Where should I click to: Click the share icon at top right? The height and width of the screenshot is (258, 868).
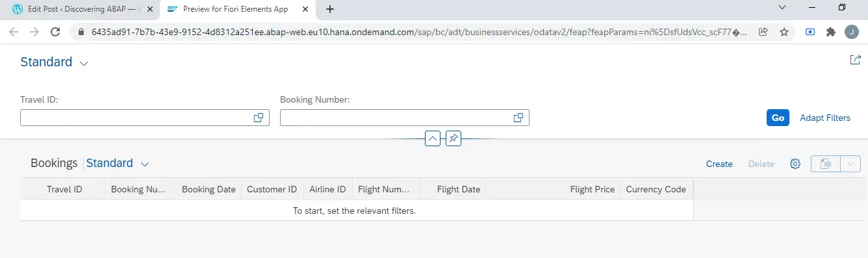click(x=855, y=60)
